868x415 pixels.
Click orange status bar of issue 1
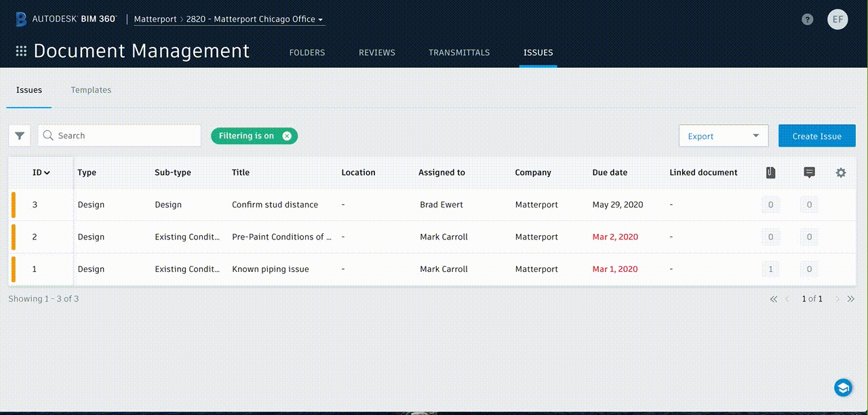(13, 269)
